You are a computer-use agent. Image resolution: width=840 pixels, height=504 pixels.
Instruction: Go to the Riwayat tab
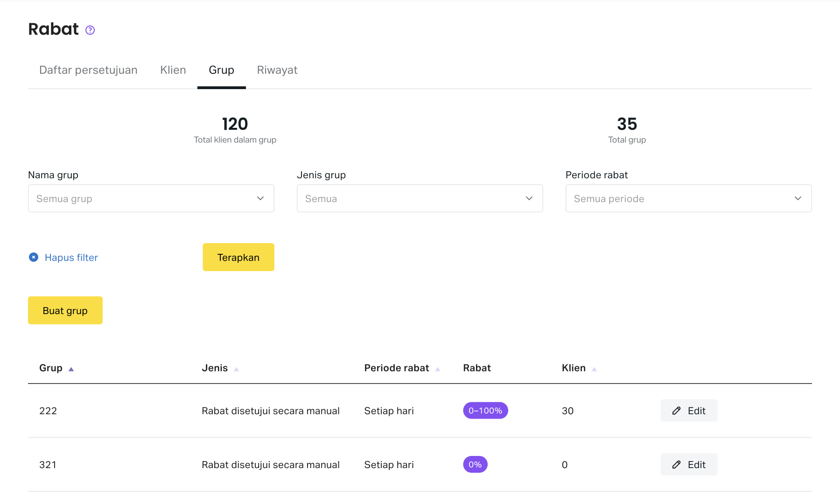click(277, 70)
